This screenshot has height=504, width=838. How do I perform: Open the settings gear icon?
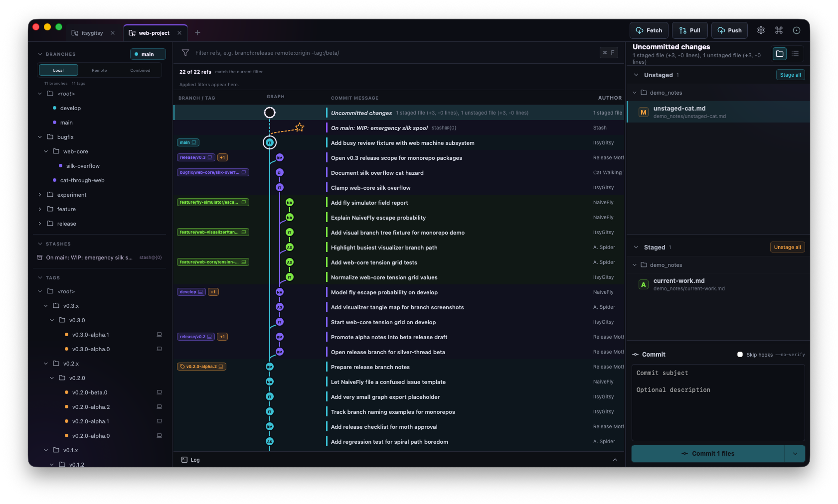pos(761,30)
